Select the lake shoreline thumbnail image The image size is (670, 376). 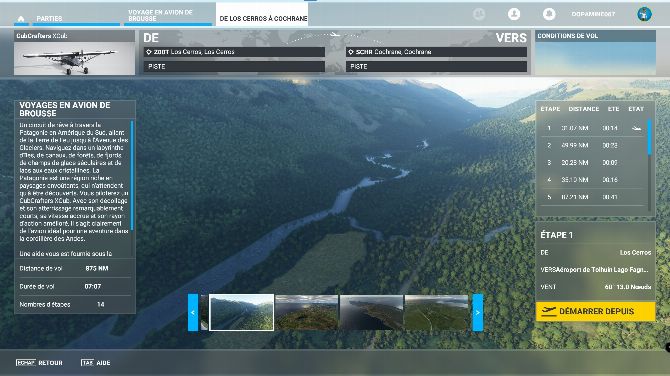point(371,312)
